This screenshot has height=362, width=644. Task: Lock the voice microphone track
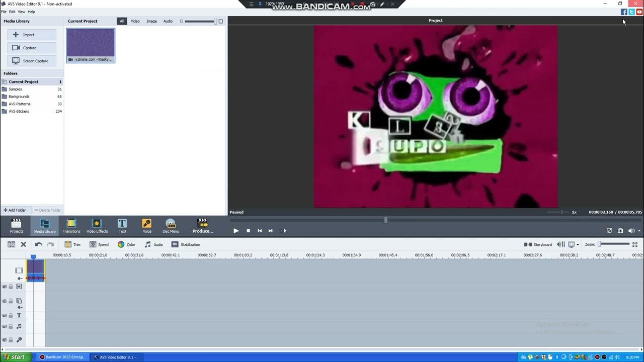pyautogui.click(x=11, y=340)
